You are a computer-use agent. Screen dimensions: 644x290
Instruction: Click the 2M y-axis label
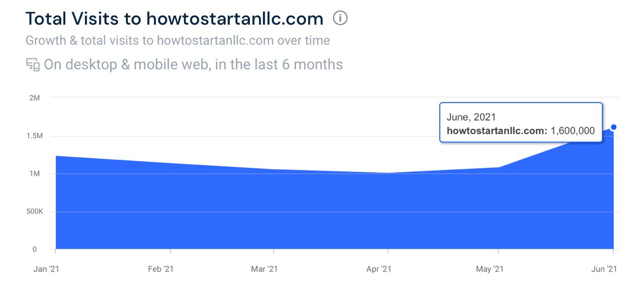(x=35, y=98)
